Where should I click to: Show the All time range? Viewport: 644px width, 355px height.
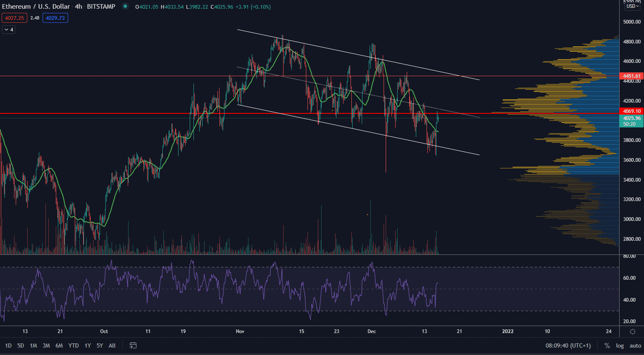(112, 345)
